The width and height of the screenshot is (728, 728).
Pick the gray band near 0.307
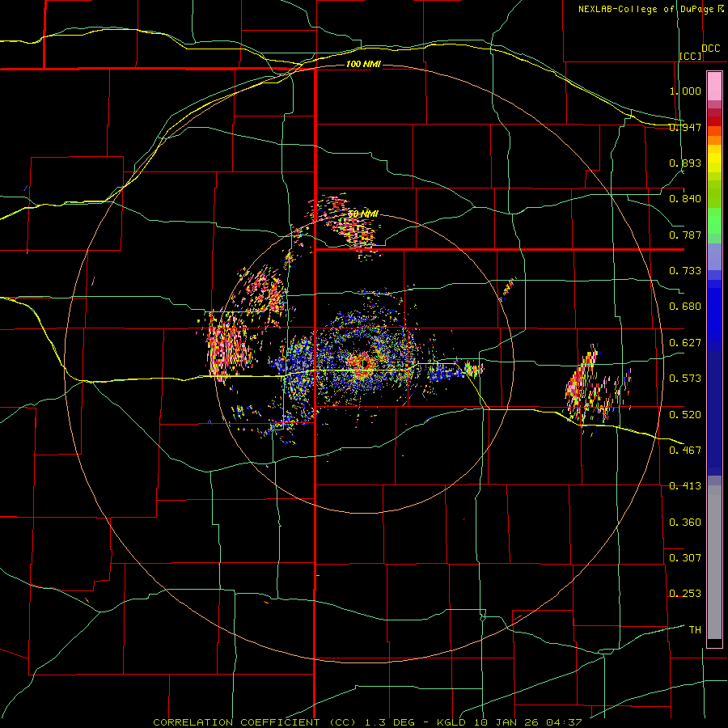[x=714, y=562]
